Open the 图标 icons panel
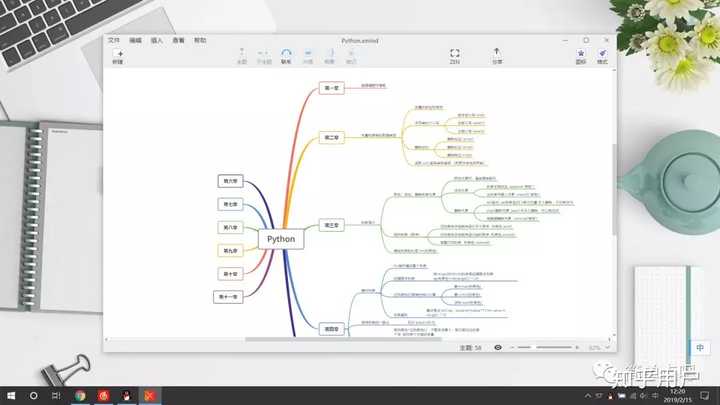The width and height of the screenshot is (720, 405). click(581, 56)
